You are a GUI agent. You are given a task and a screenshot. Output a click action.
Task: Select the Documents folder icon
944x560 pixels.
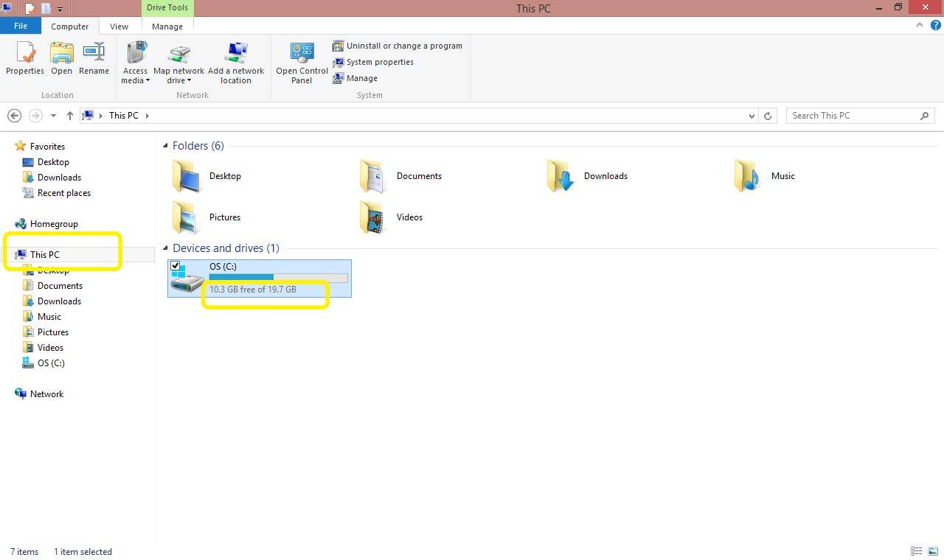(x=373, y=176)
